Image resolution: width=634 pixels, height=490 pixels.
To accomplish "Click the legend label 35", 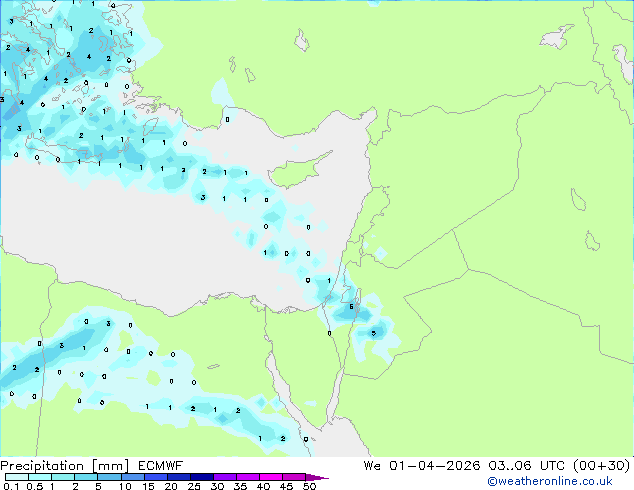I will pyautogui.click(x=240, y=486).
